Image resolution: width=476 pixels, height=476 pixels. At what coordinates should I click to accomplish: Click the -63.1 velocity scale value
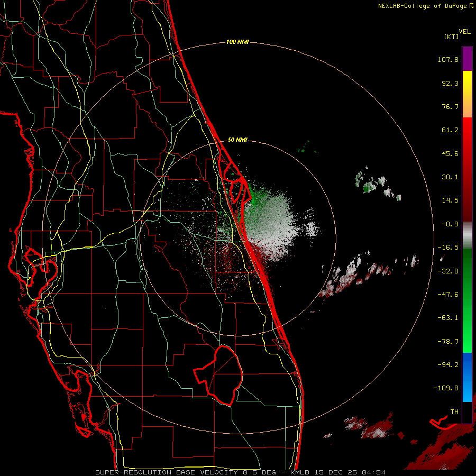(x=448, y=318)
